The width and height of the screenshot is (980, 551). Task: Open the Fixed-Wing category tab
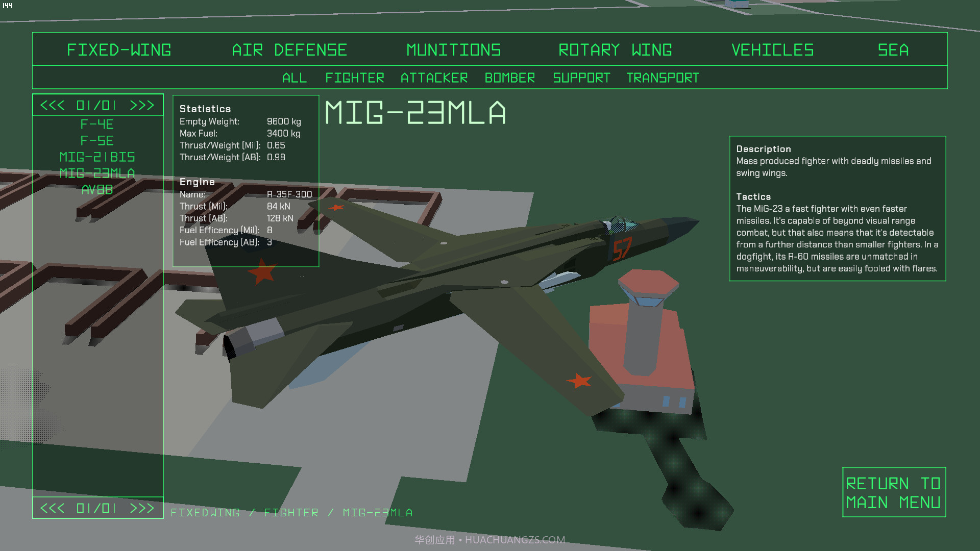[x=119, y=50]
